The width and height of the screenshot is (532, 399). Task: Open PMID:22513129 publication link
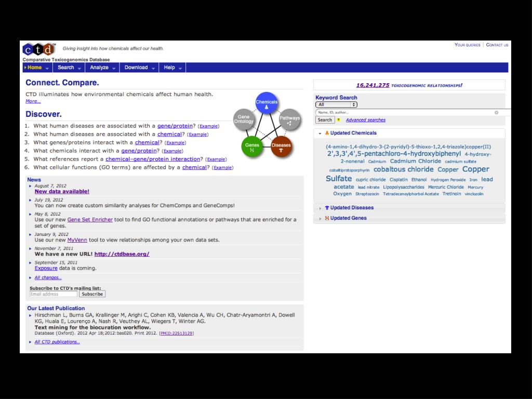coord(177,334)
